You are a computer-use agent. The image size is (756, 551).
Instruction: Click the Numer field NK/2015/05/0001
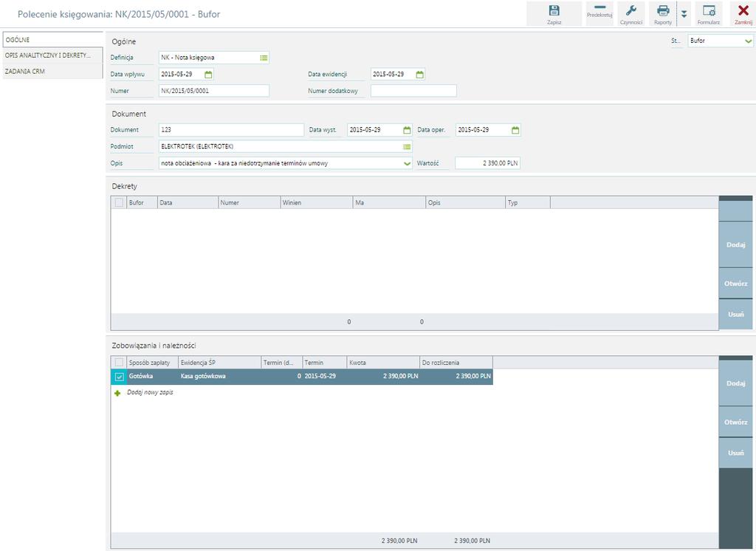pos(214,91)
